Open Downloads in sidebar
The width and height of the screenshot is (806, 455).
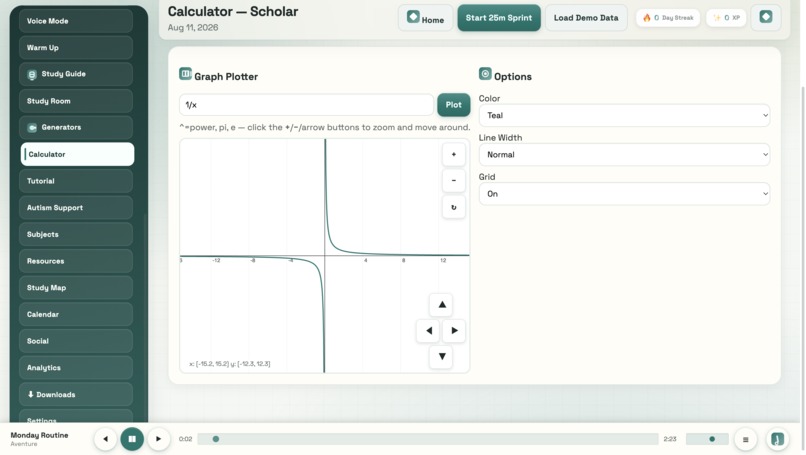(x=76, y=394)
